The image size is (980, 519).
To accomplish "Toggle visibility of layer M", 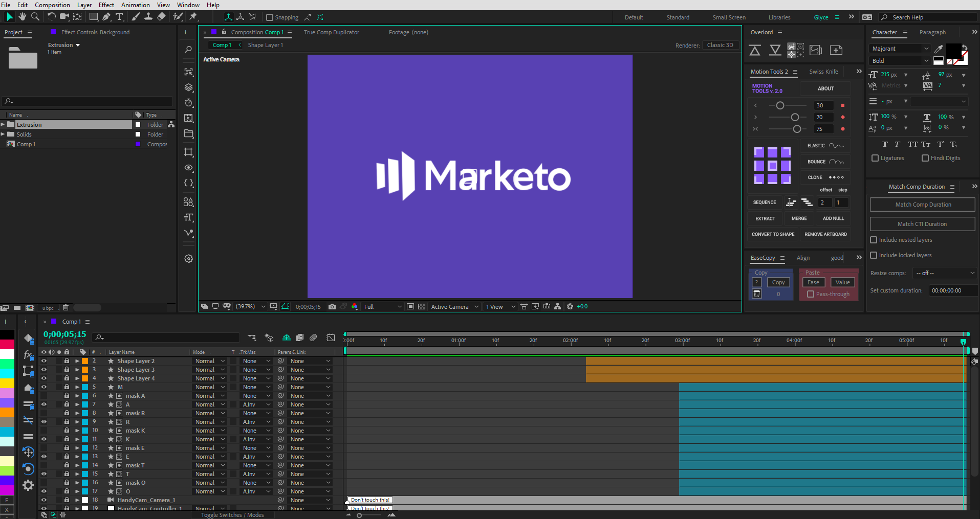I will tap(44, 387).
